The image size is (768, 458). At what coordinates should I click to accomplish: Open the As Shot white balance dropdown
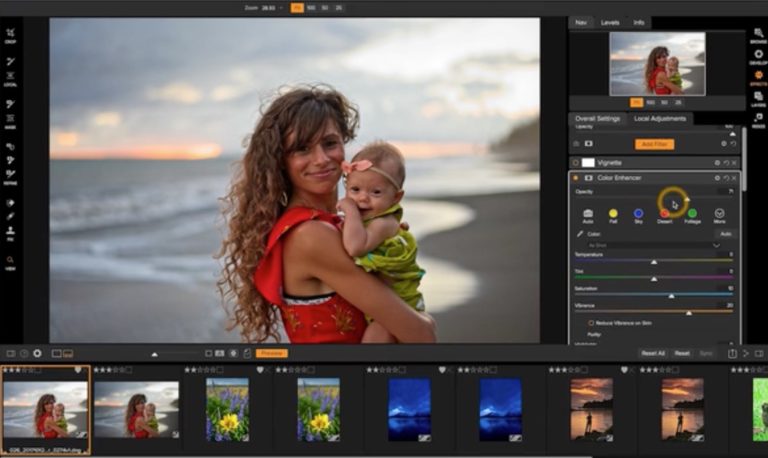click(x=654, y=245)
